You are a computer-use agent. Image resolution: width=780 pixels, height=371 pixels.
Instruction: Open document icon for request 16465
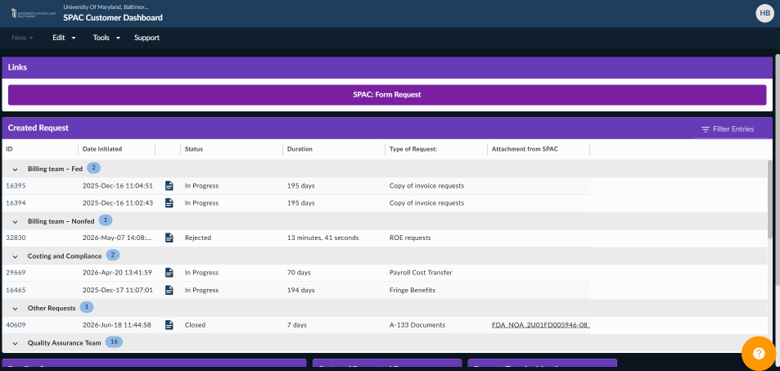point(169,290)
